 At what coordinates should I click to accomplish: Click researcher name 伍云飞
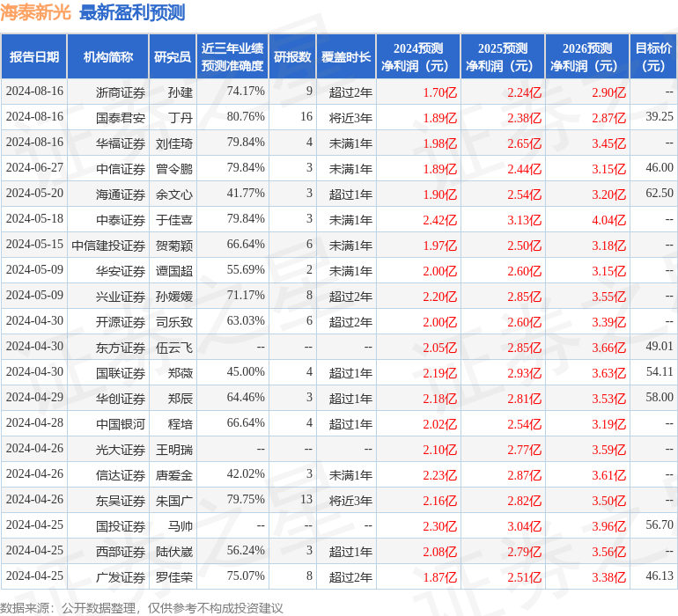tap(174, 347)
